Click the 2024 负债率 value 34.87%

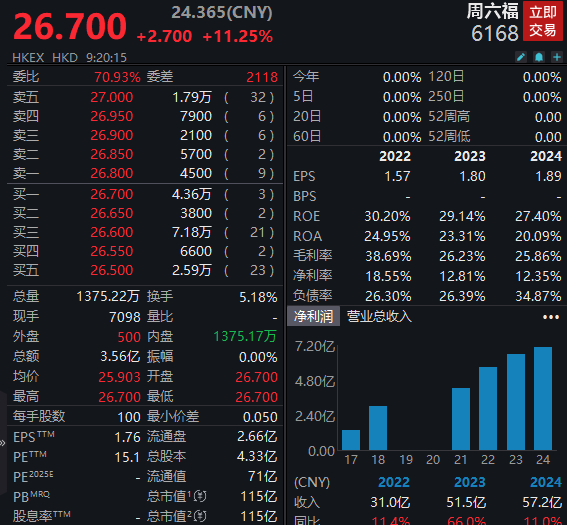tap(538, 296)
